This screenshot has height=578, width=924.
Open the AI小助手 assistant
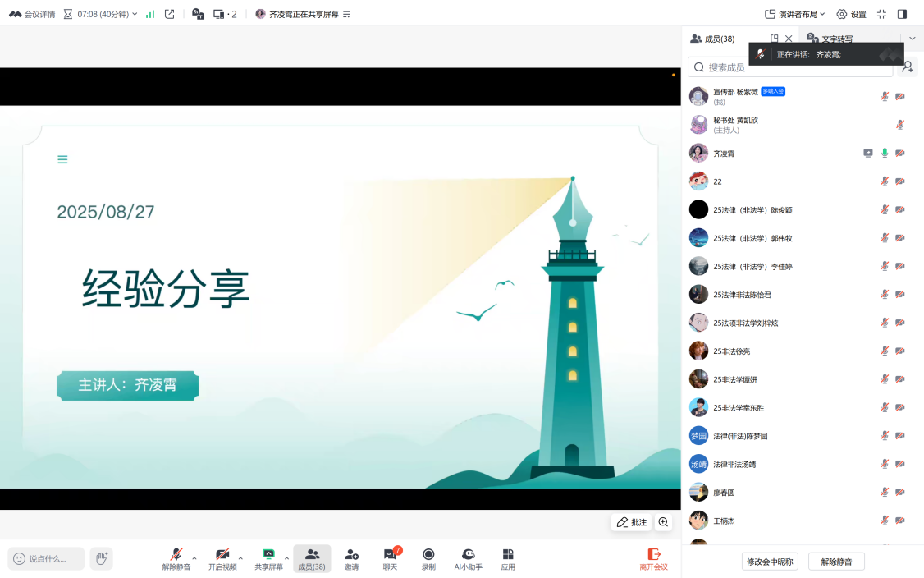(x=468, y=555)
